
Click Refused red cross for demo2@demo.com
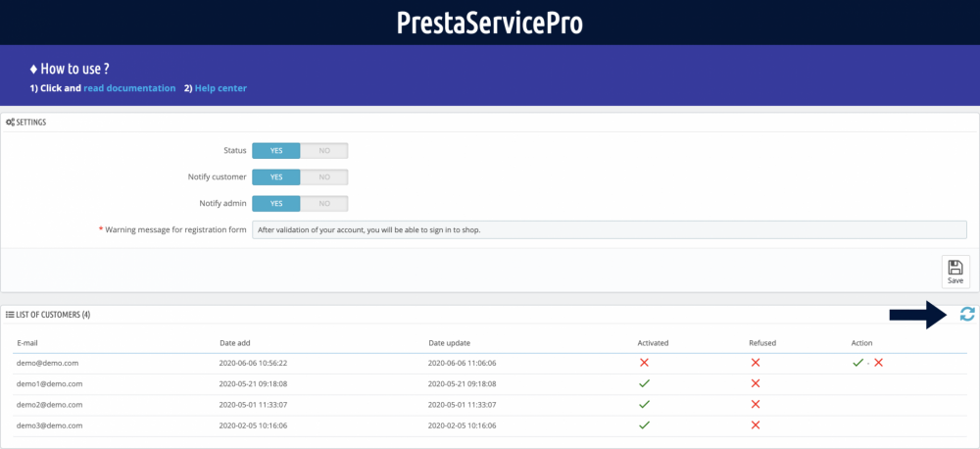point(755,405)
